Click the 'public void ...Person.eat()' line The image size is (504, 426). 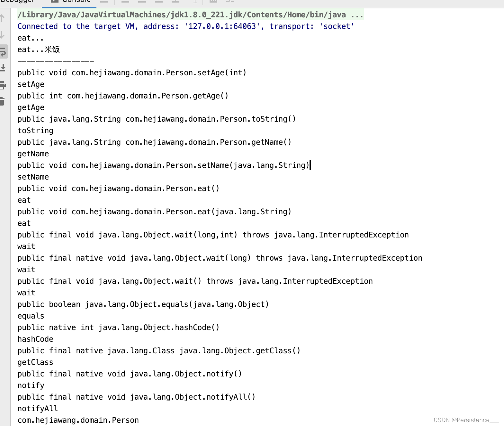click(x=118, y=189)
